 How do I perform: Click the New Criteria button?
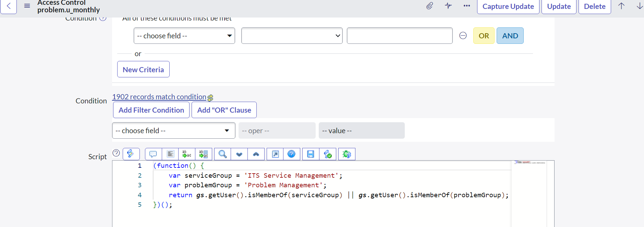tap(143, 69)
